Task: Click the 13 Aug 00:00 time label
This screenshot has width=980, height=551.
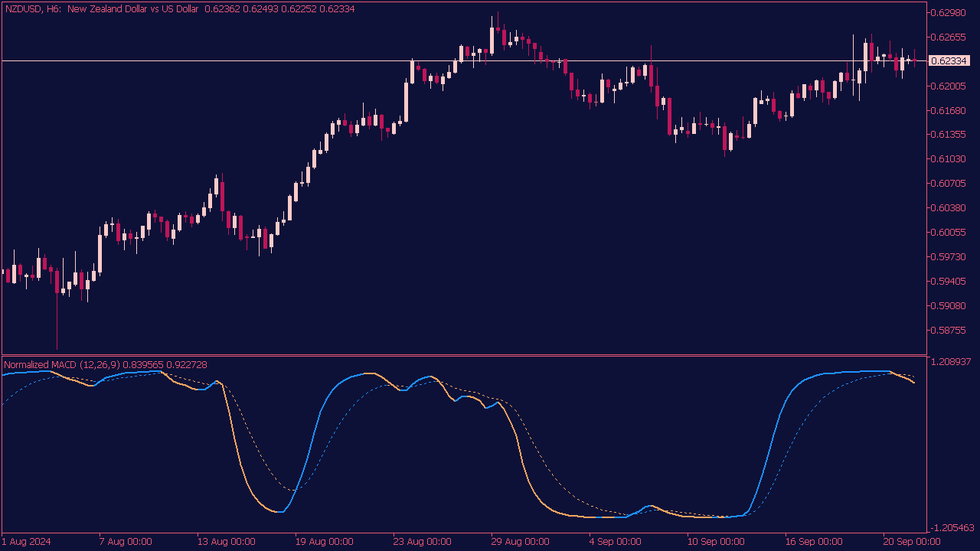Action: coord(227,542)
